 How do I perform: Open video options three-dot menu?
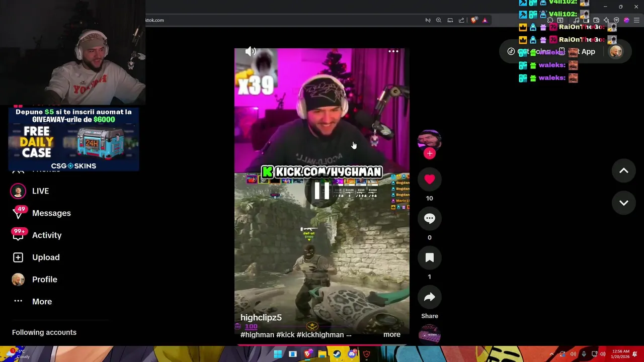click(393, 51)
